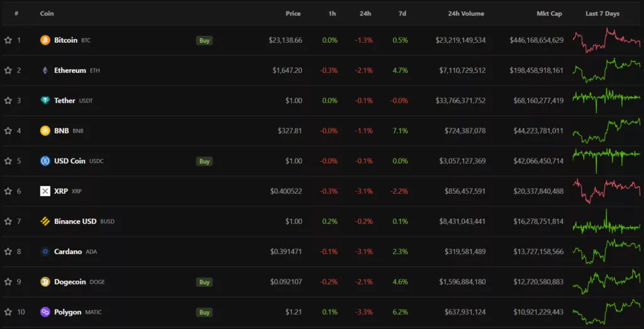Click the XRP logo icon
The image size is (644, 329).
click(x=45, y=191)
